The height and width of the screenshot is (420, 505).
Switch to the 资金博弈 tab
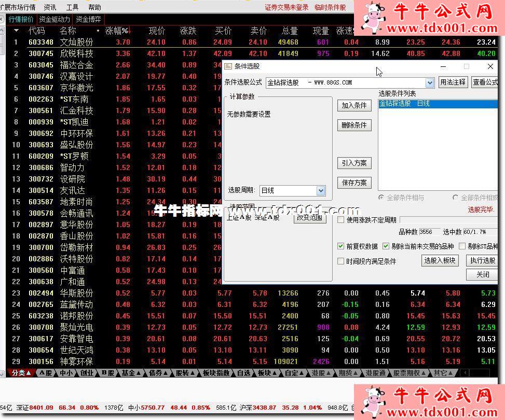[x=88, y=19]
